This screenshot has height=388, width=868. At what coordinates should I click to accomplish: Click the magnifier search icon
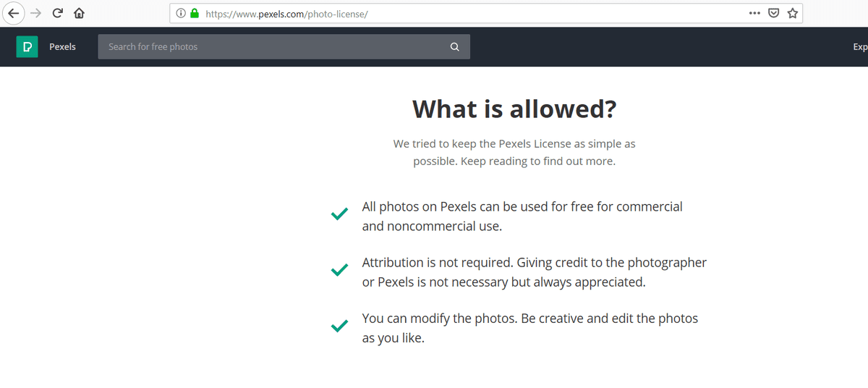click(x=454, y=47)
